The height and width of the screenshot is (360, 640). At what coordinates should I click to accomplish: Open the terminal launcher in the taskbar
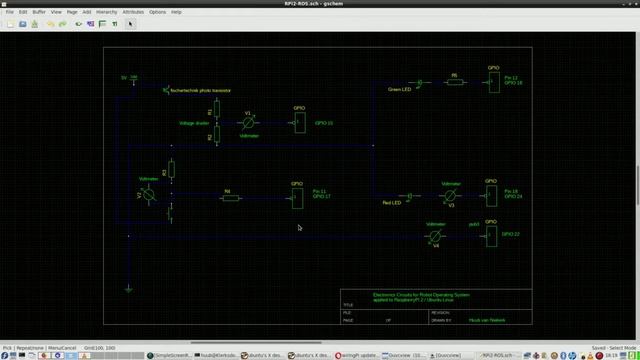click(x=22, y=356)
